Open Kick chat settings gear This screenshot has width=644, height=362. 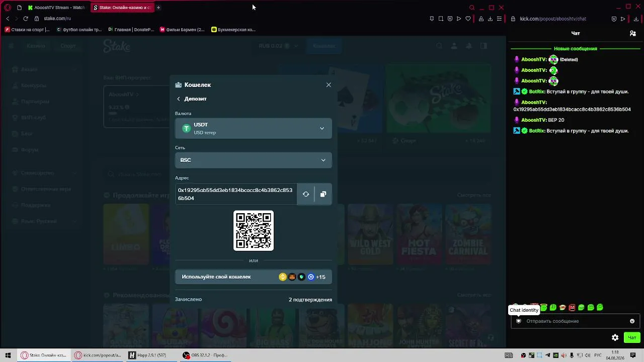click(x=615, y=337)
